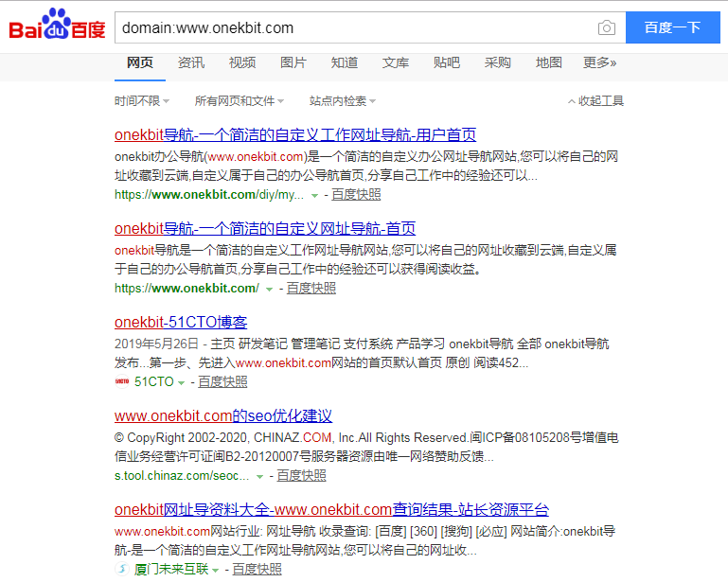Open result titled onekbit导航 用户首页
728x582 pixels.
click(x=295, y=134)
